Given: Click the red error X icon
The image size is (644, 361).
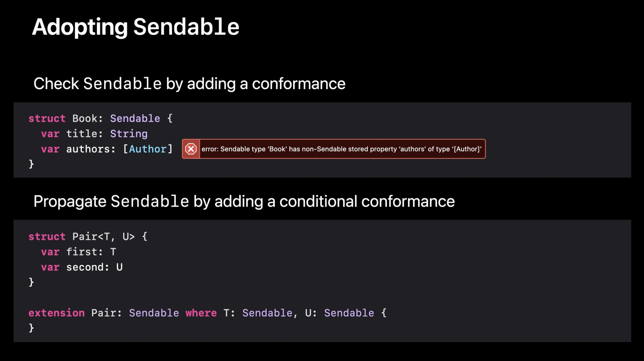Looking at the screenshot, I should click(x=191, y=149).
